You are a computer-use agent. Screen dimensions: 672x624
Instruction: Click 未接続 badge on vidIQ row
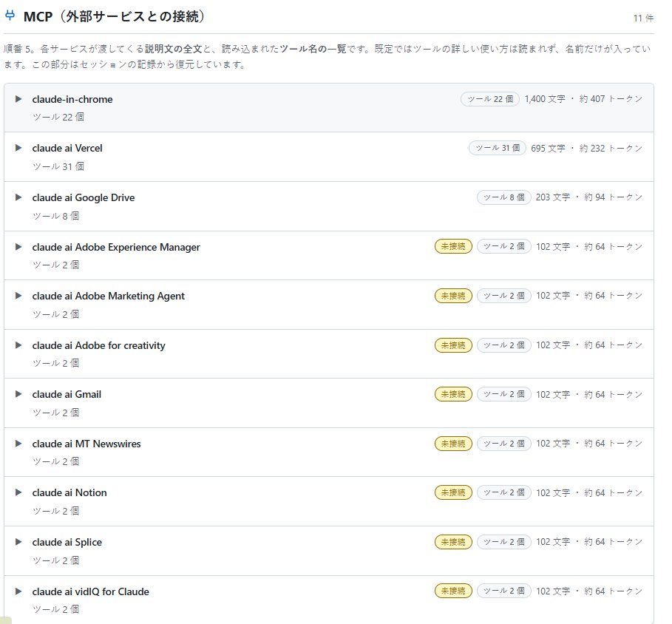tap(453, 591)
